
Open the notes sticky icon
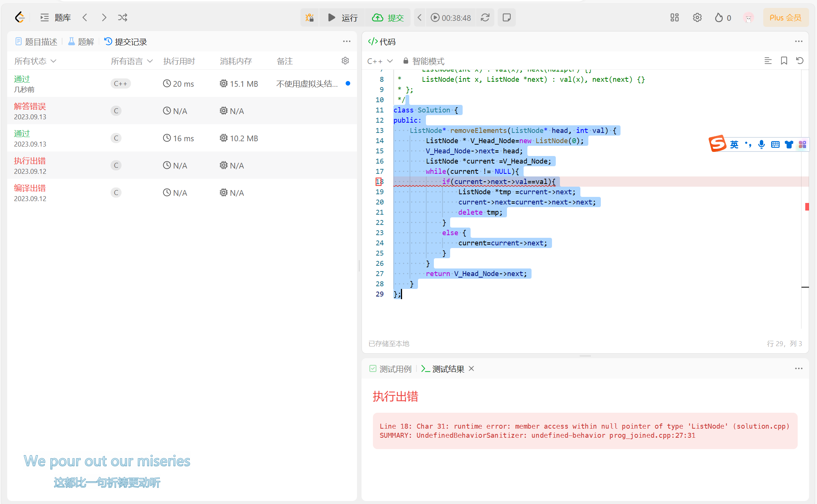(507, 17)
